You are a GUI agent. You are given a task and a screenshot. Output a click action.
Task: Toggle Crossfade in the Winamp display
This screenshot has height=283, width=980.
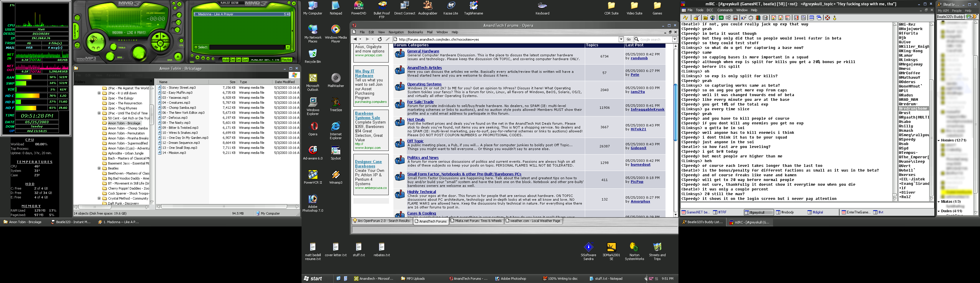(96, 13)
